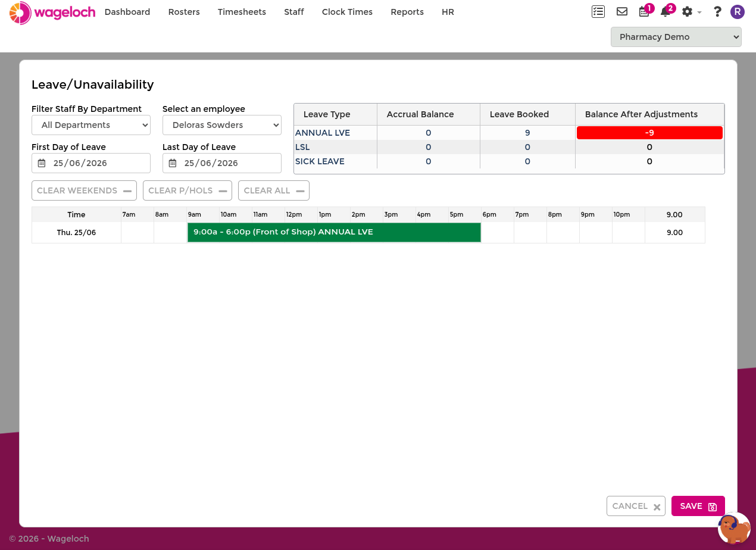Open the help question mark icon

717,12
